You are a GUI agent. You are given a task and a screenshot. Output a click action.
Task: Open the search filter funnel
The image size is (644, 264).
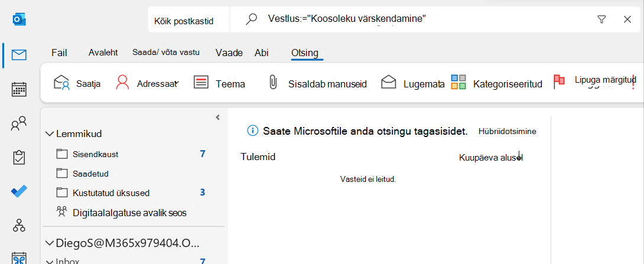601,19
